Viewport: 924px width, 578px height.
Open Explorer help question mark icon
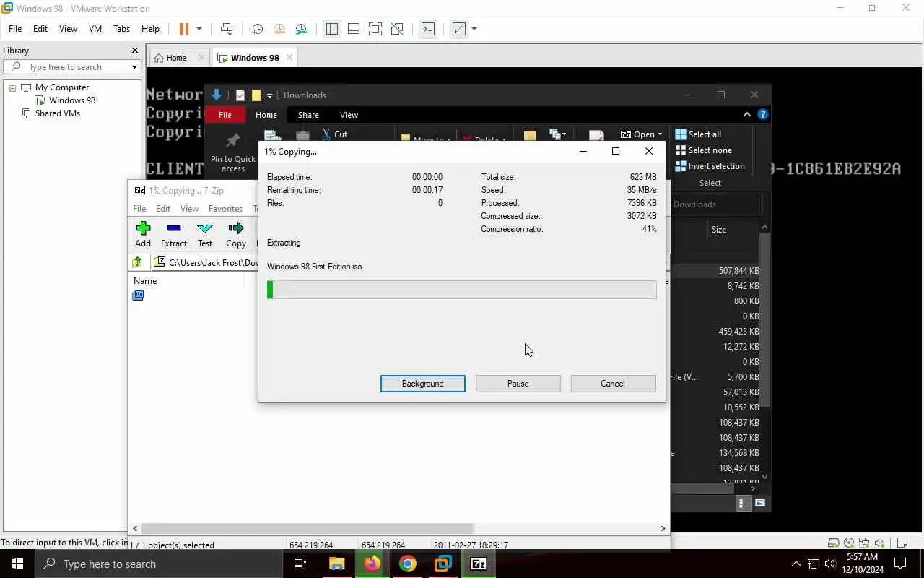click(x=763, y=114)
